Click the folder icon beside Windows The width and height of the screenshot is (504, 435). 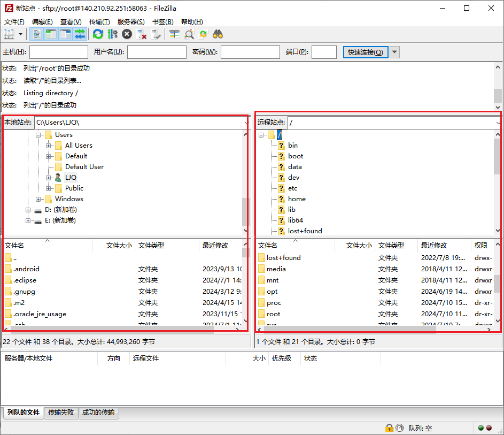pyautogui.click(x=48, y=199)
